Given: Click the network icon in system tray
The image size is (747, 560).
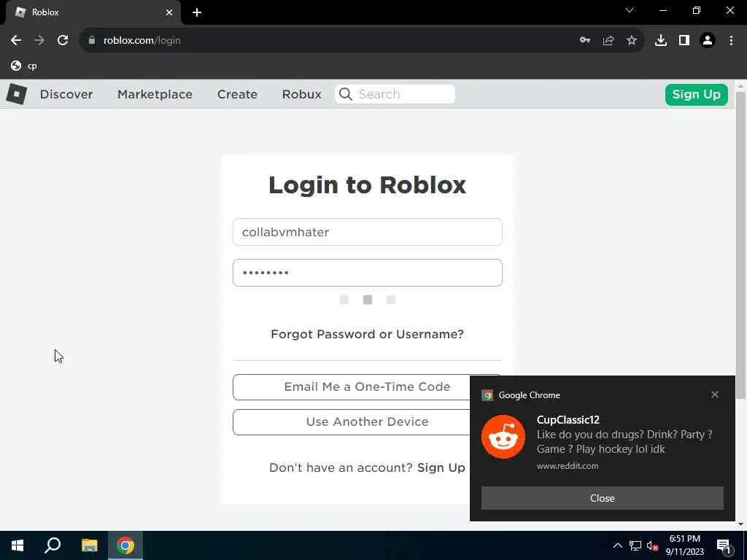Looking at the screenshot, I should coord(635,545).
